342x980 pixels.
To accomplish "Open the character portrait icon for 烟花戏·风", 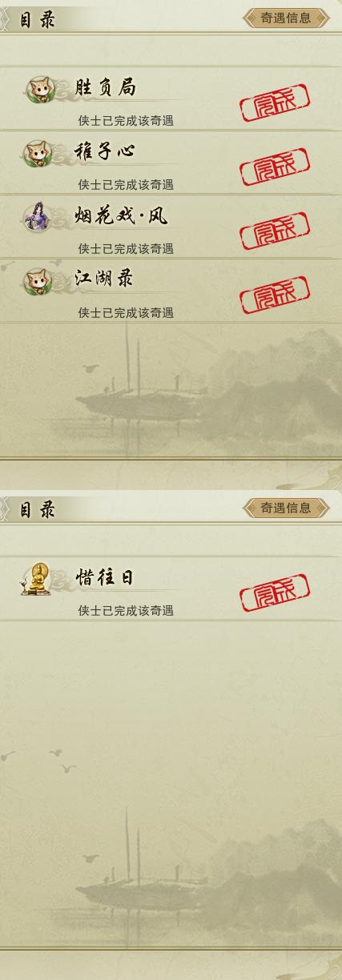I will pyautogui.click(x=37, y=217).
